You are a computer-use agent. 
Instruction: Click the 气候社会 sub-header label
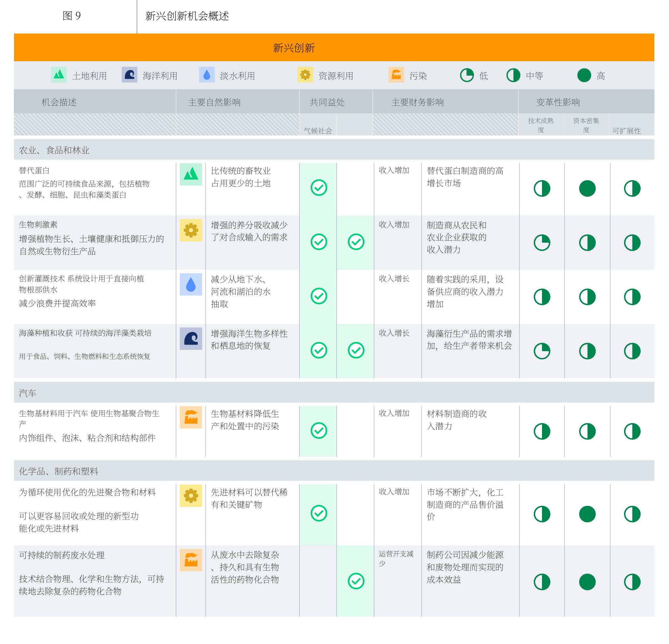point(318,131)
